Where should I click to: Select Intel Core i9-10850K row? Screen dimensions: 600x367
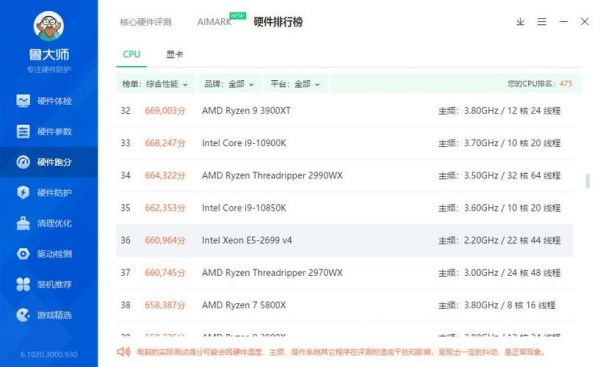click(x=344, y=208)
